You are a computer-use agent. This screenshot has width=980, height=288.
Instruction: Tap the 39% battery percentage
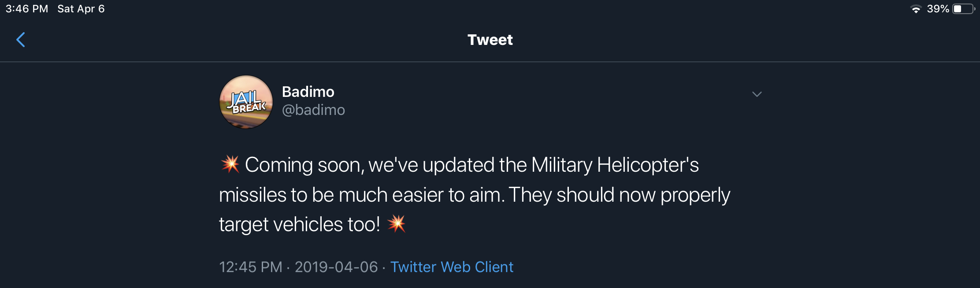coord(938,9)
